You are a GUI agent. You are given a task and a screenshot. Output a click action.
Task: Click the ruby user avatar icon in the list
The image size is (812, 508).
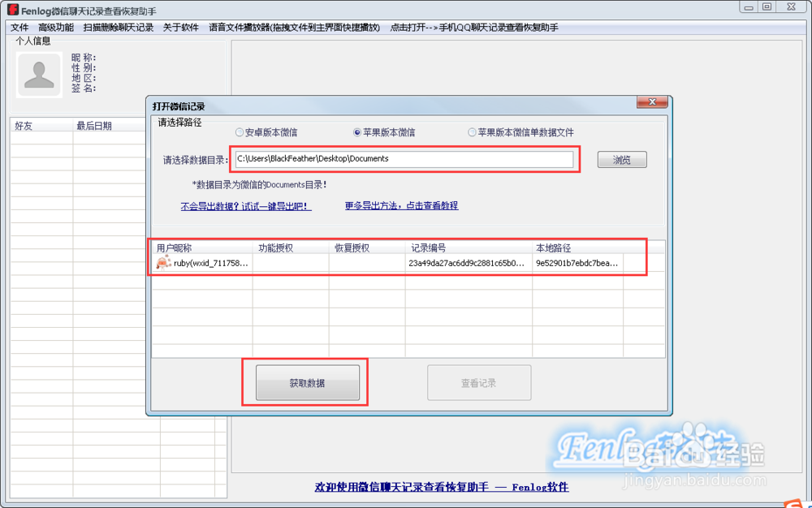tap(163, 263)
